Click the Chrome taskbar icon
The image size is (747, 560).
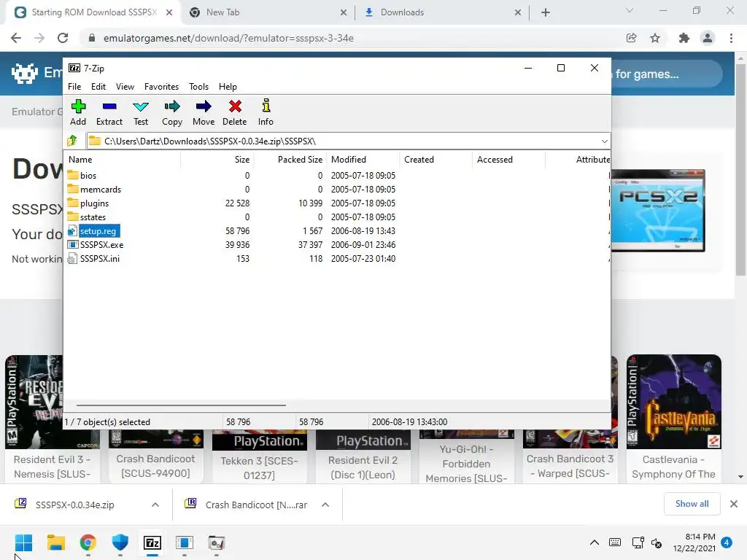(88, 542)
